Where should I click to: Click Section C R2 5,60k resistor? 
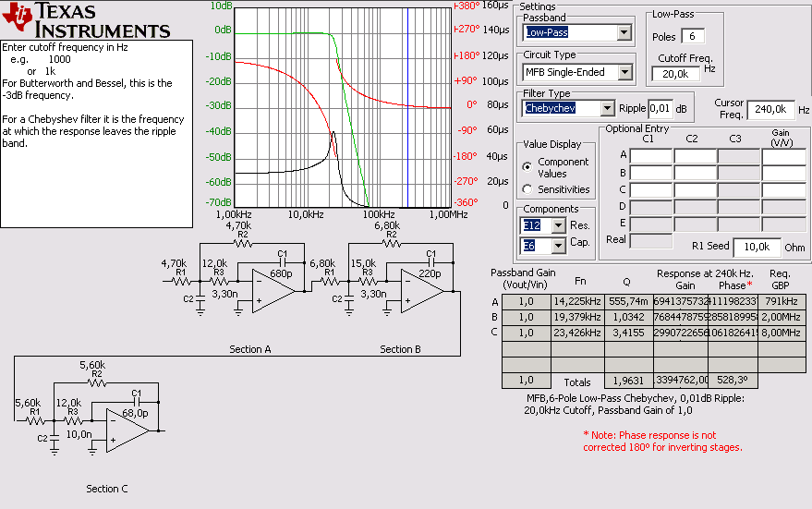pyautogui.click(x=97, y=383)
